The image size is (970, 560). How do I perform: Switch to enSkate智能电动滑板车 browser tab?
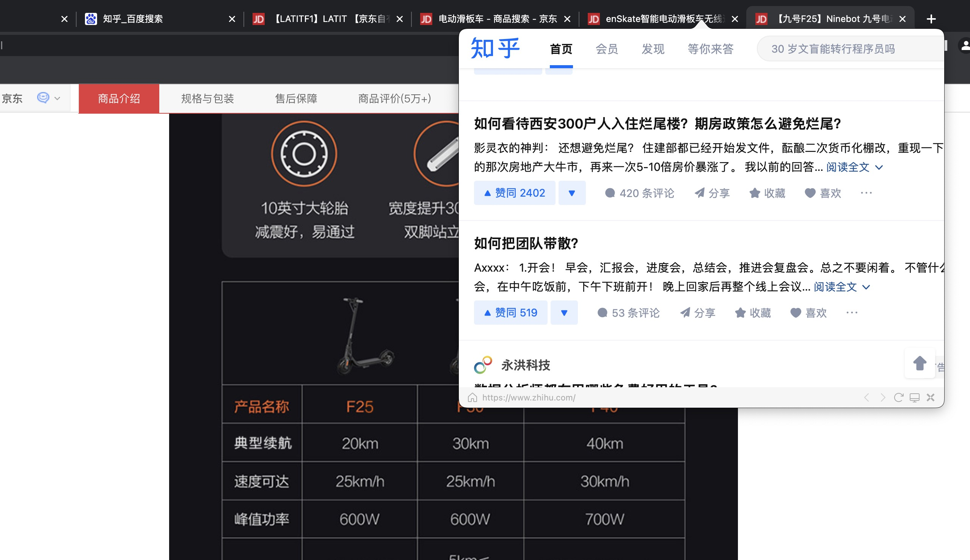click(662, 19)
